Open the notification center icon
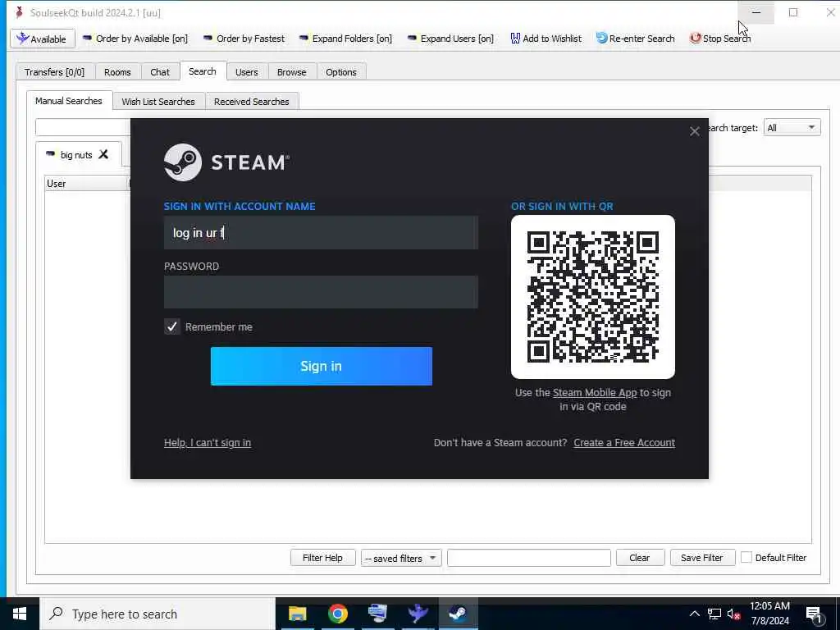The height and width of the screenshot is (630, 840). click(x=814, y=614)
